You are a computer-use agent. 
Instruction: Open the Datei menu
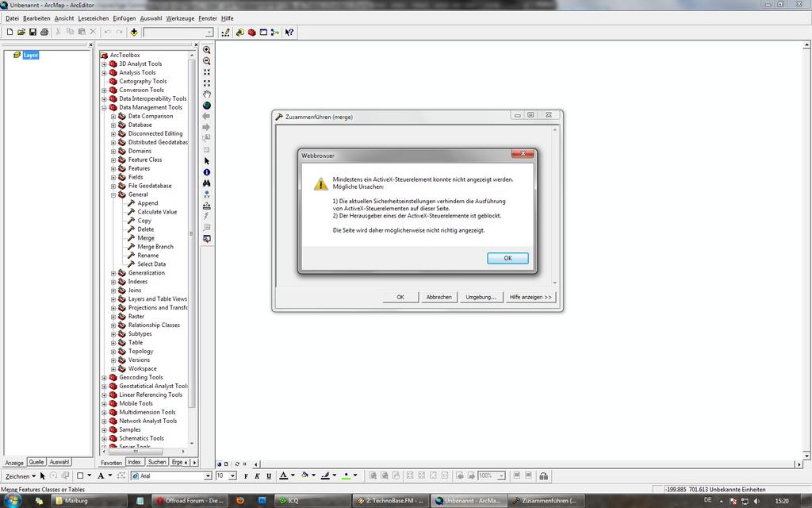click(x=12, y=18)
